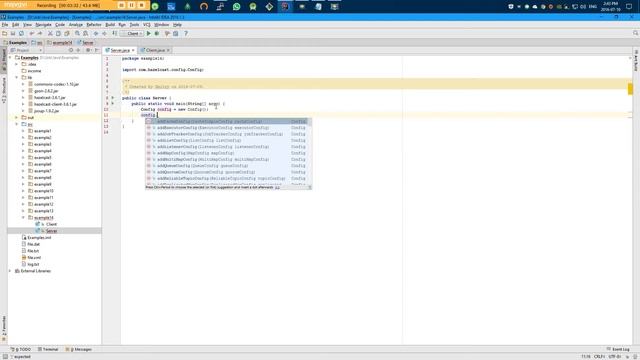640x360 pixels.
Task: Click the Copy toolbar icon
Action: point(58,33)
